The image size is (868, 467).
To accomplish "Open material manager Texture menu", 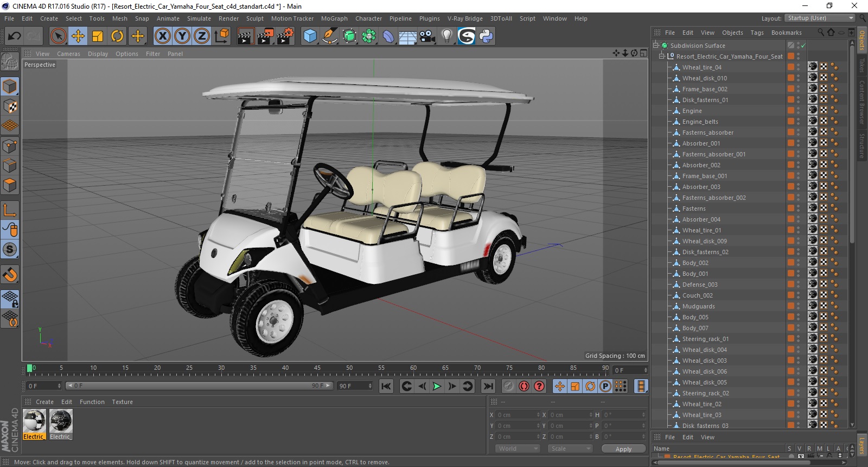I will coord(122,402).
